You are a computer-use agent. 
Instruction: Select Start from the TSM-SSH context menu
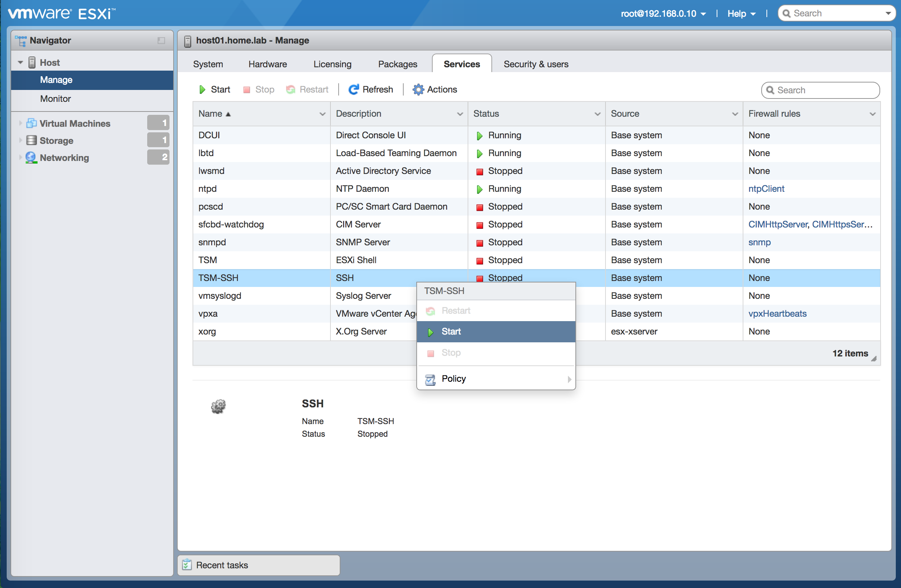click(451, 331)
